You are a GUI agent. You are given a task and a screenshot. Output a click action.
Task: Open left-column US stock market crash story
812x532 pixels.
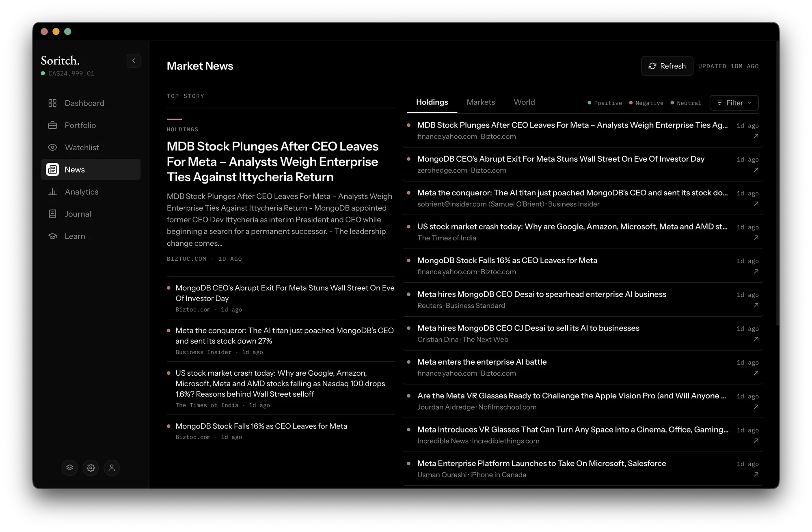point(281,383)
